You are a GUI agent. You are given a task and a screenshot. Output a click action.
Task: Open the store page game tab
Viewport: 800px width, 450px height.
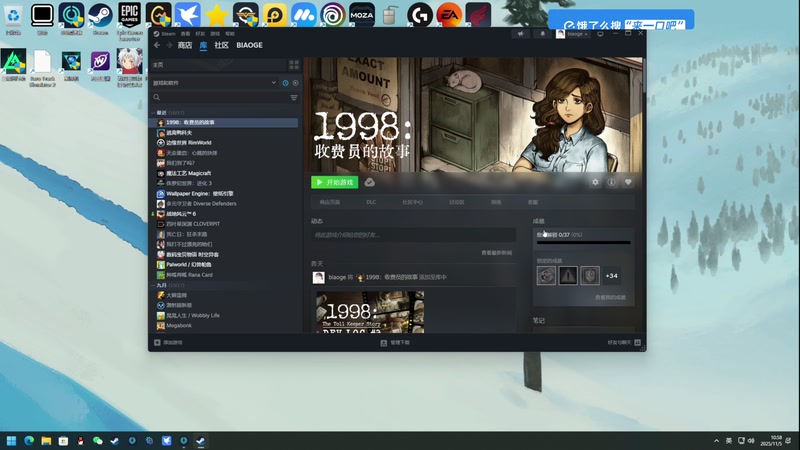330,202
